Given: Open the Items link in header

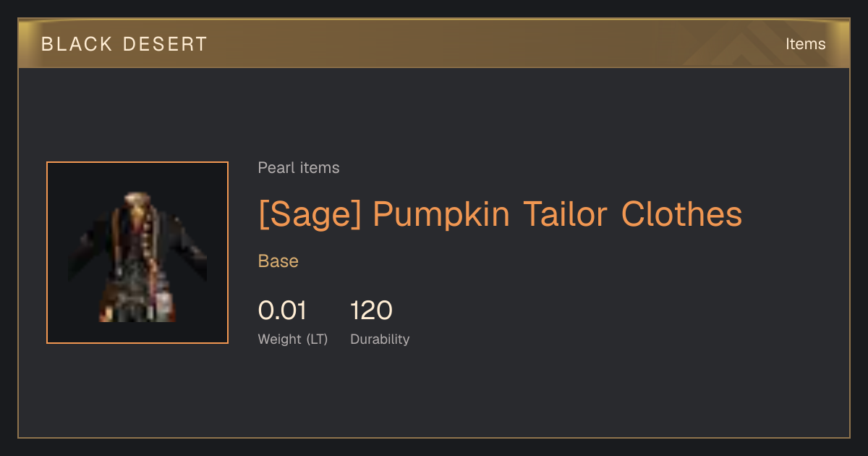Looking at the screenshot, I should 805,43.
